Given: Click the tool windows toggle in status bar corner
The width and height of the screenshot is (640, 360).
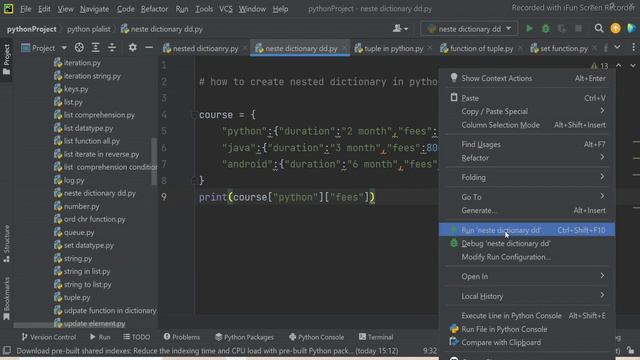Looking at the screenshot, I should click(x=7, y=351).
